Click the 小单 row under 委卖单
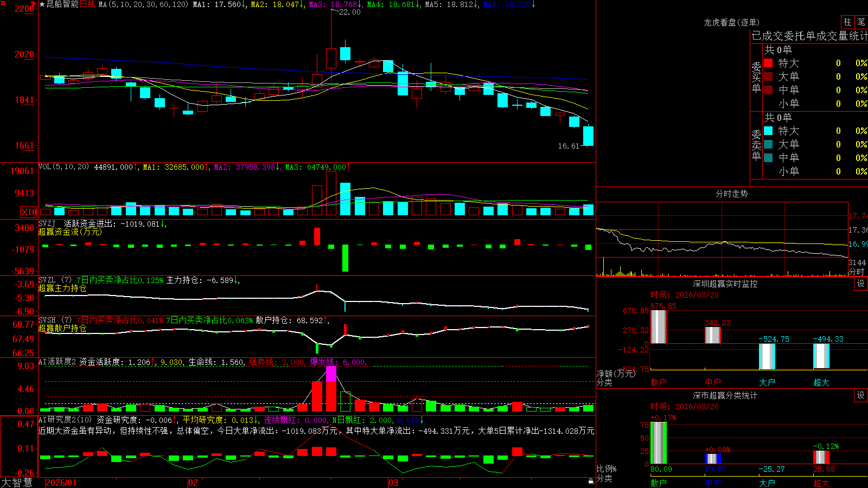The image size is (868, 488). click(816, 171)
